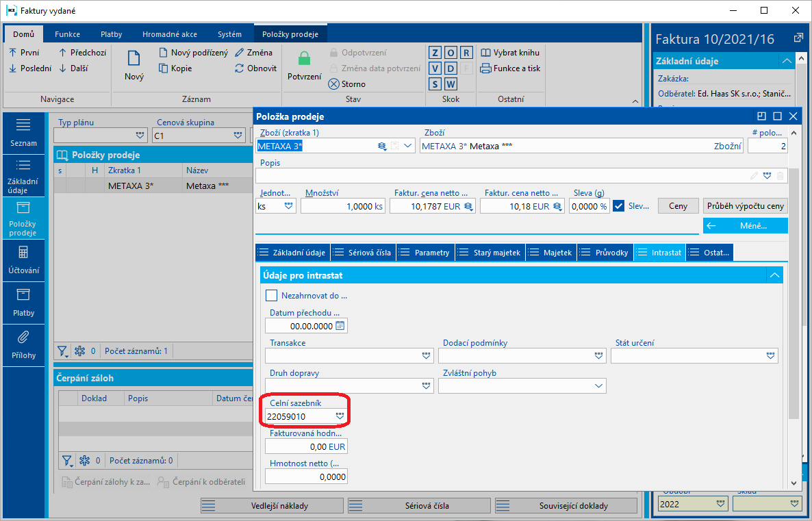Open Účtování in the sidebar
Viewport: 812px width, 521px height.
23,260
